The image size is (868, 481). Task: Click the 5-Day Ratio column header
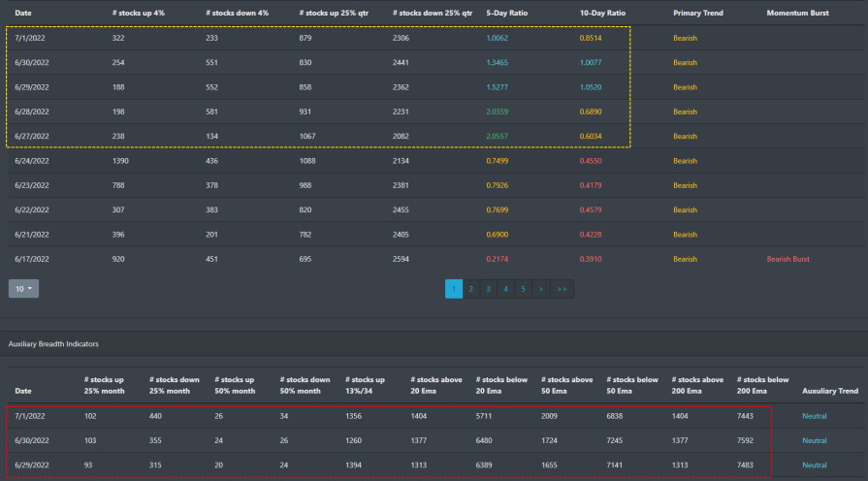(x=507, y=13)
